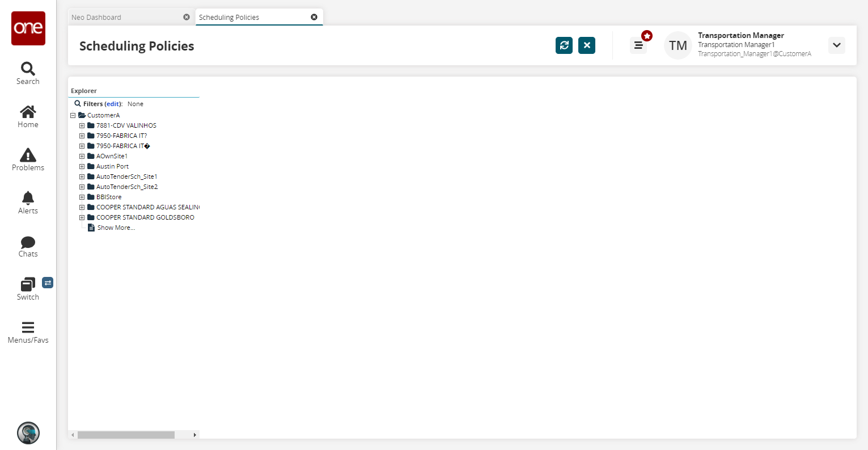Close the page with the teal X button
The width and height of the screenshot is (868, 450).
[587, 45]
